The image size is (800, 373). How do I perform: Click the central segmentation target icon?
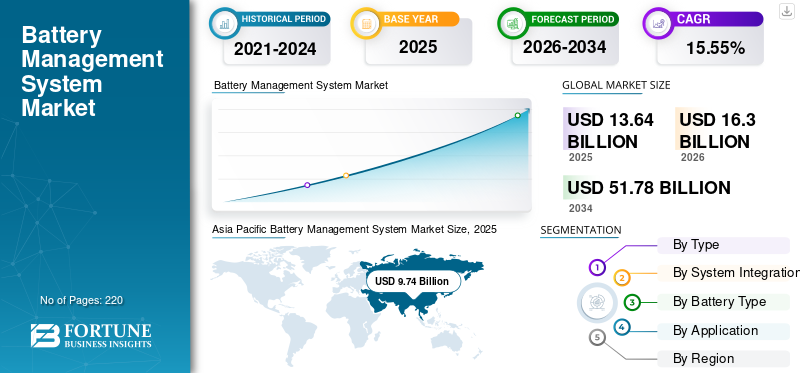click(x=594, y=302)
